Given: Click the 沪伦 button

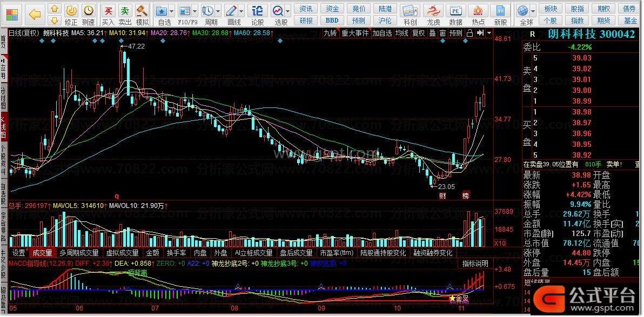Looking at the screenshot, I should (x=385, y=20).
